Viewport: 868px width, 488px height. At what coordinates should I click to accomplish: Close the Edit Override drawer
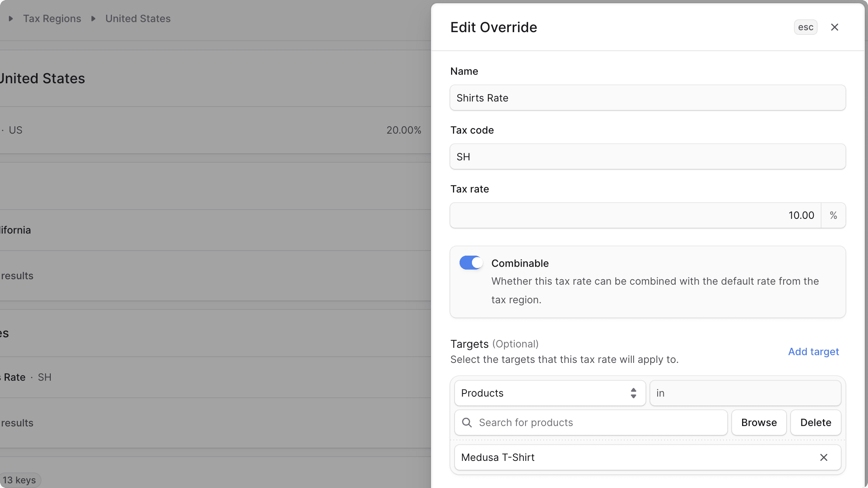click(x=835, y=27)
